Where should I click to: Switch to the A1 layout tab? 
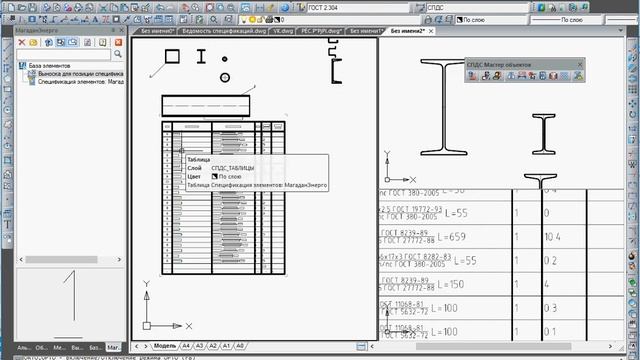click(226, 346)
